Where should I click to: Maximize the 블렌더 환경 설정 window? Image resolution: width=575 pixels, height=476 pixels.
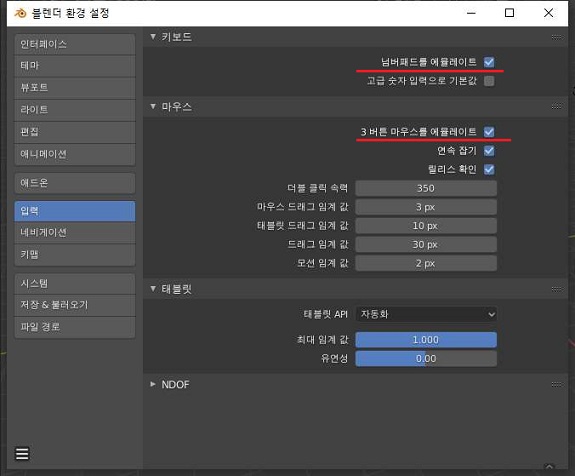pyautogui.click(x=509, y=13)
